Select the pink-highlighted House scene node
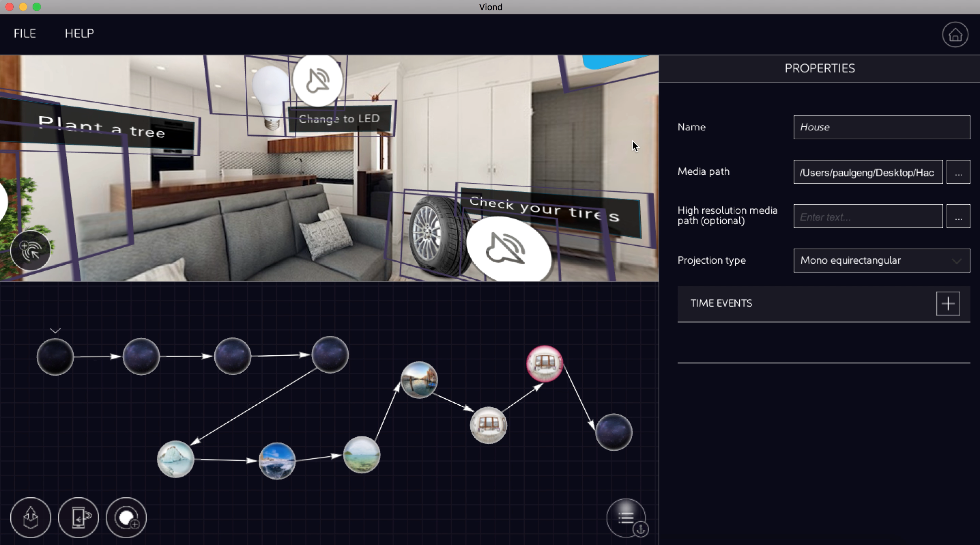Image resolution: width=980 pixels, height=545 pixels. coord(544,363)
